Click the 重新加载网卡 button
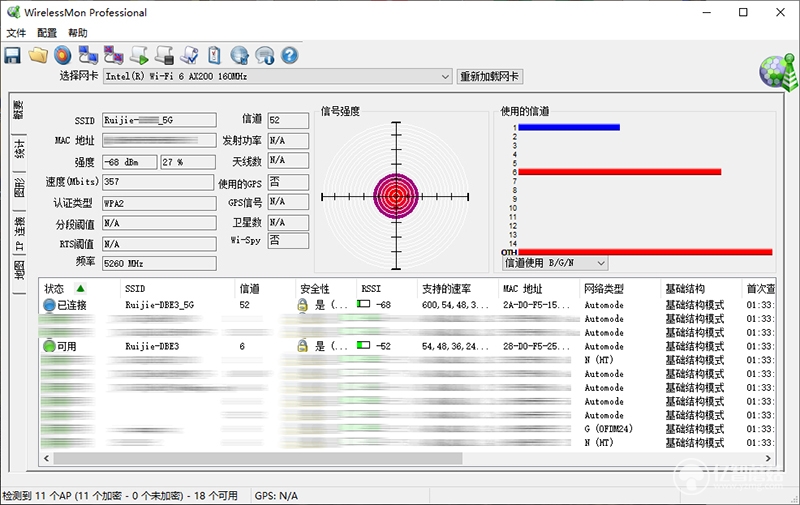 (489, 77)
